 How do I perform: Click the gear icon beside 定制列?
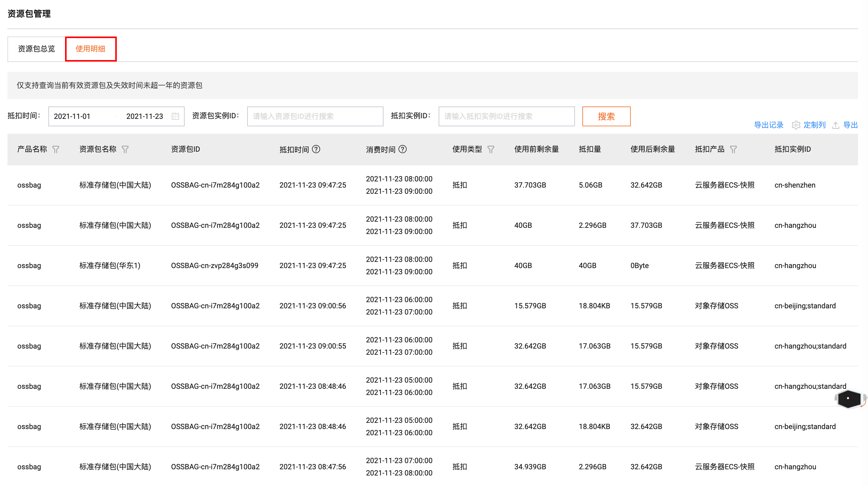(x=796, y=125)
